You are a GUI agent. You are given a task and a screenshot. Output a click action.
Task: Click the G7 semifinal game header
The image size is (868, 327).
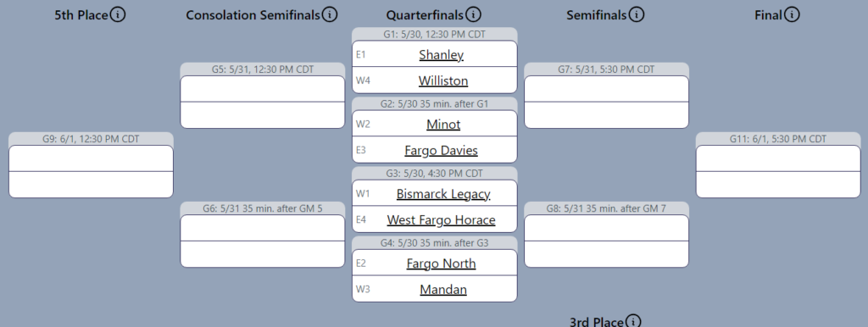[606, 69]
